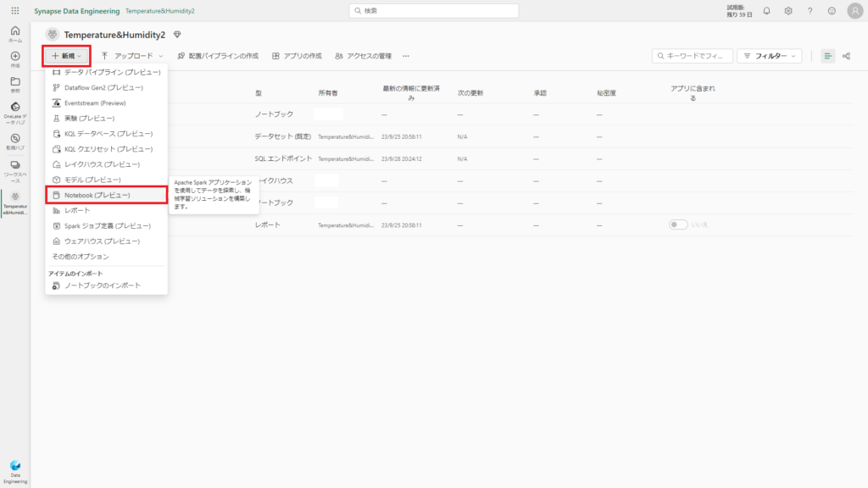Expand the アップロード dropdown
The image size is (868, 488).
click(x=132, y=56)
